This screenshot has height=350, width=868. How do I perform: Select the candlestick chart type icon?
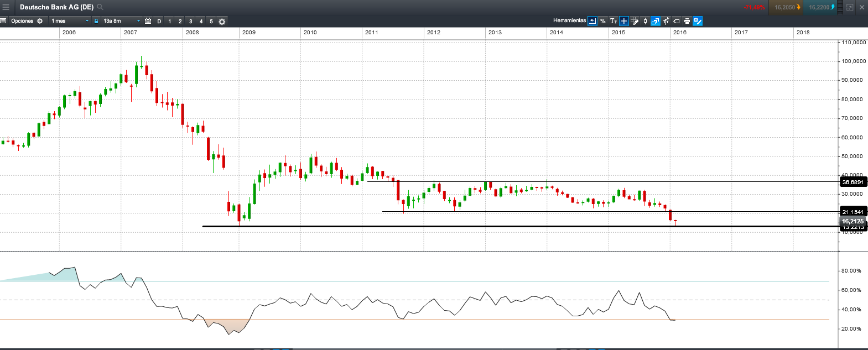pyautogui.click(x=645, y=21)
